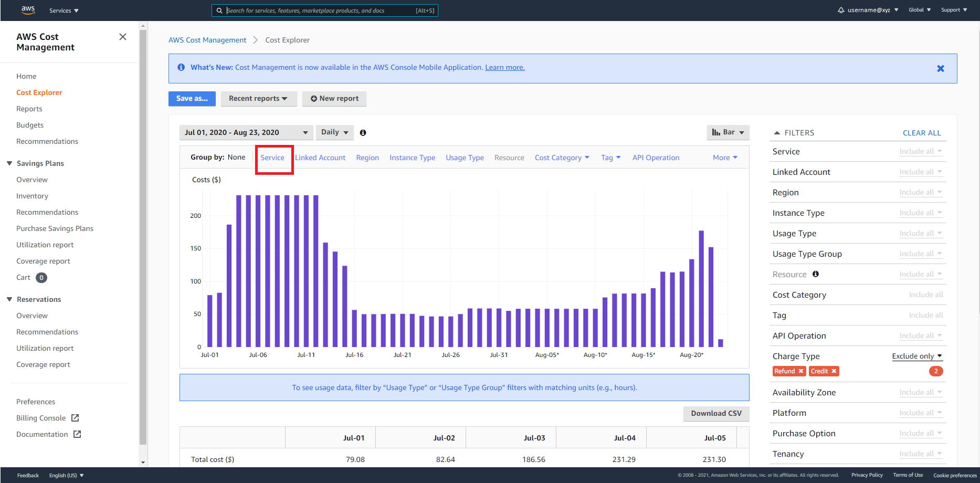The image size is (980, 483).
Task: Open Cookie preferences
Action: click(955, 475)
